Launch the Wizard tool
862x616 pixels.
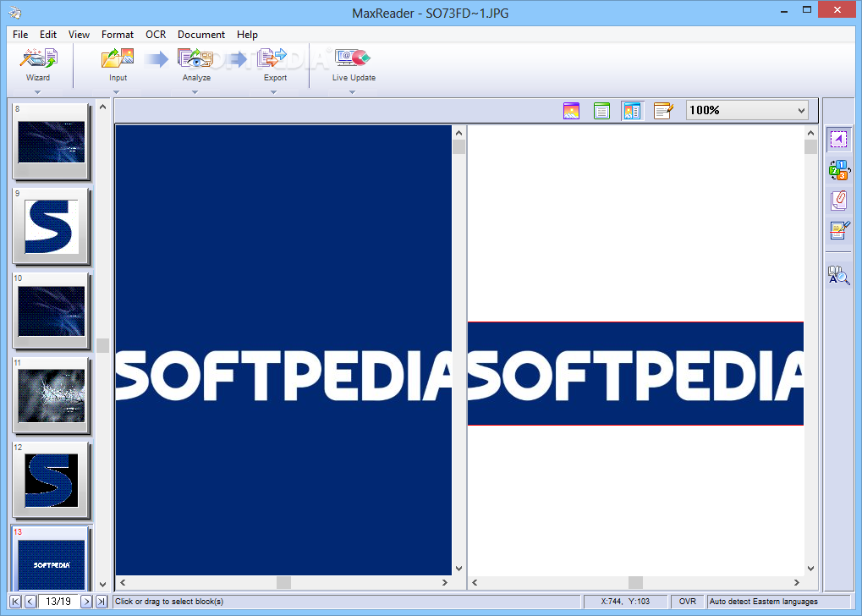click(38, 64)
